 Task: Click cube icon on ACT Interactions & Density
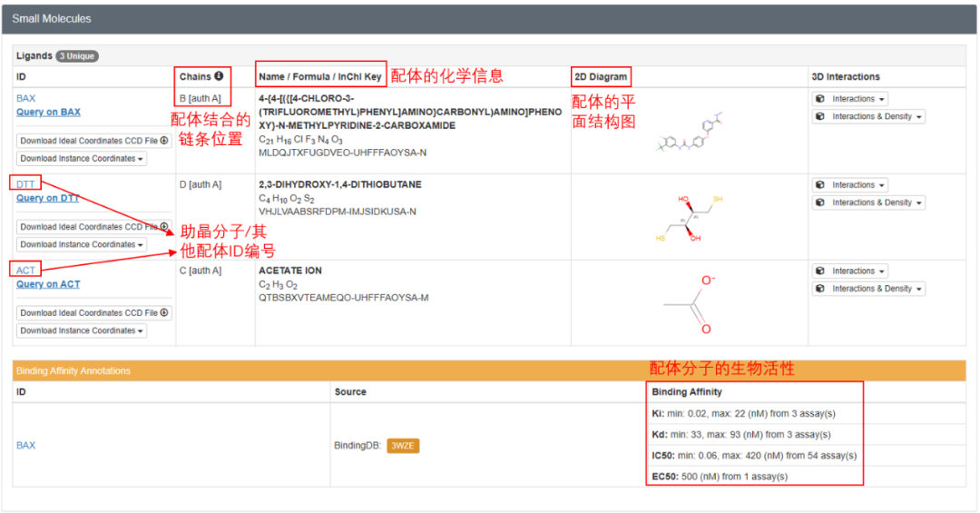820,289
